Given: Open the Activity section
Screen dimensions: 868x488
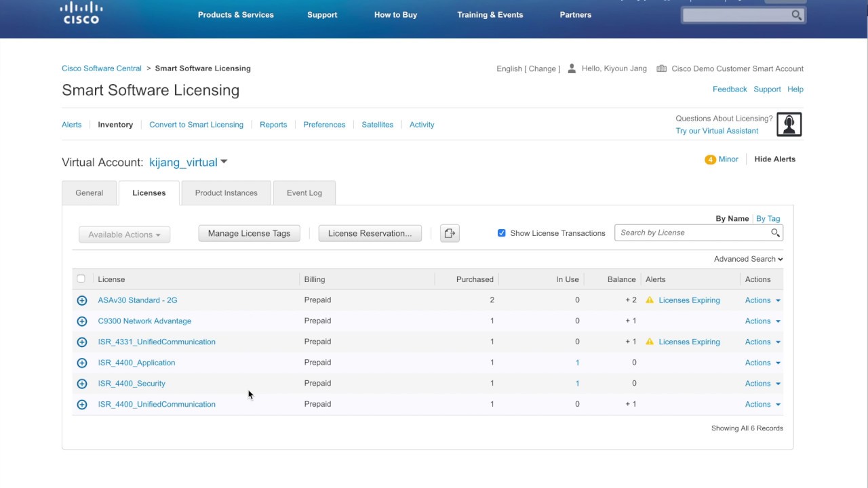Looking at the screenshot, I should click(x=422, y=125).
